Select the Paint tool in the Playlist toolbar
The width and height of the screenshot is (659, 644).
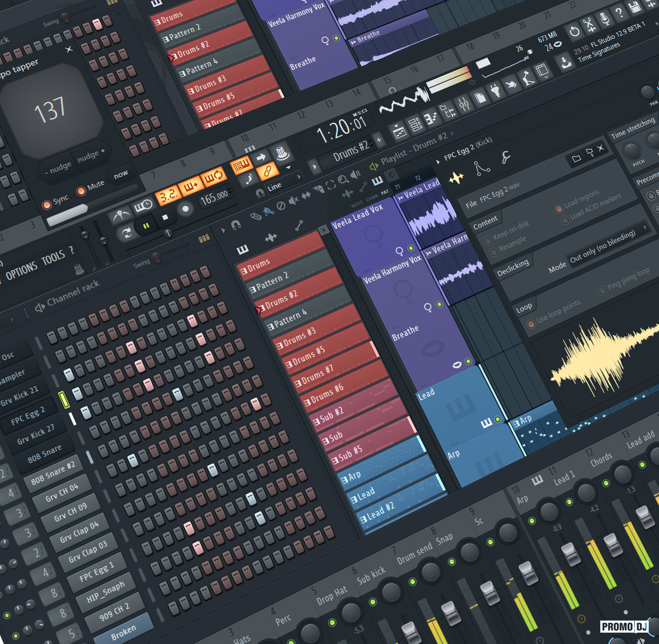point(270,212)
